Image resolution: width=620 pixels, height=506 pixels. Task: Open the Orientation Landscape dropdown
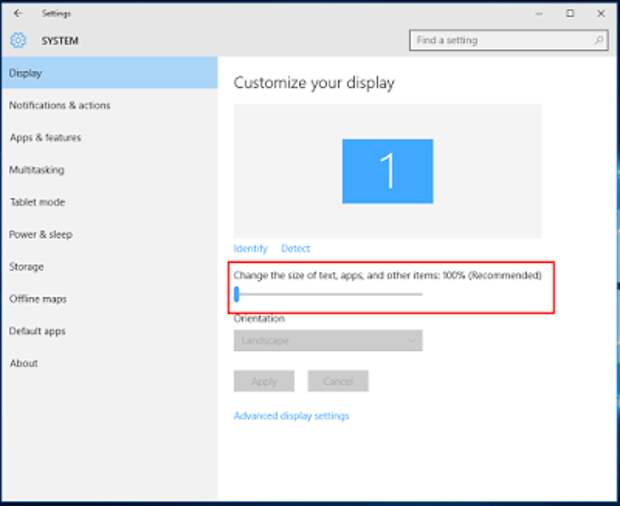[328, 340]
